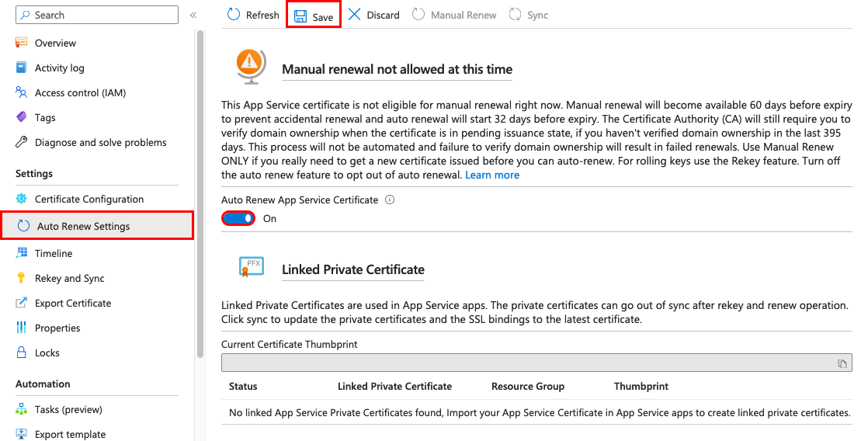Click the Locks padlock icon
This screenshot has width=868, height=441.
coord(22,353)
